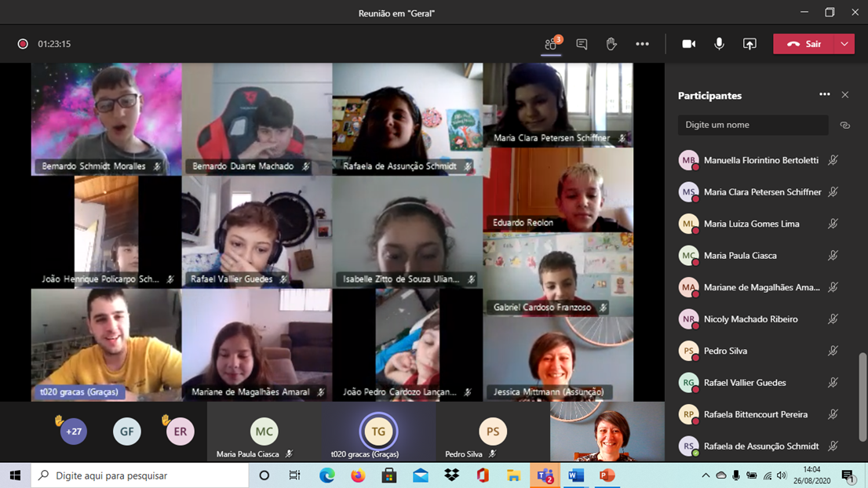The height and width of the screenshot is (488, 868).
Task: Open Microsoft Edge from taskbar
Action: 326,475
